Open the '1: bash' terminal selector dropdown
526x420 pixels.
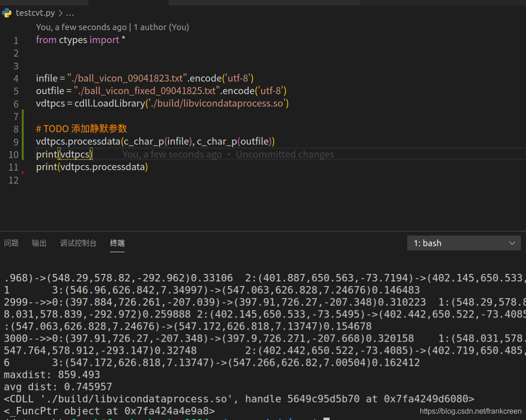(x=464, y=242)
